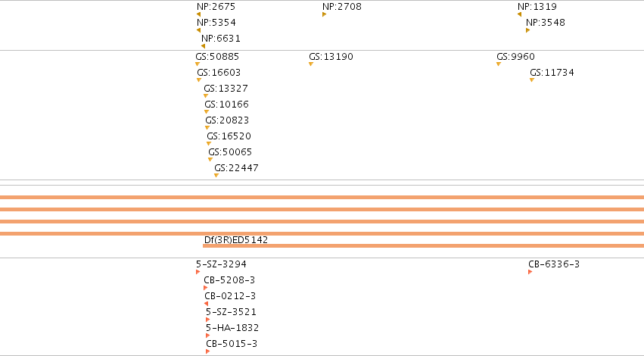The width and height of the screenshot is (644, 356).
Task: Select the CB-6336-3 label
Action: click(x=554, y=264)
